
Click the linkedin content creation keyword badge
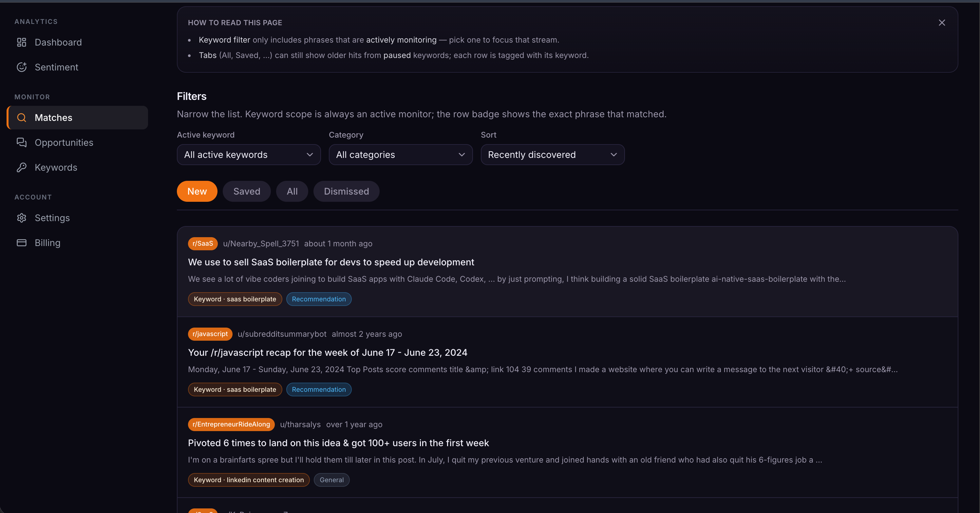point(249,480)
